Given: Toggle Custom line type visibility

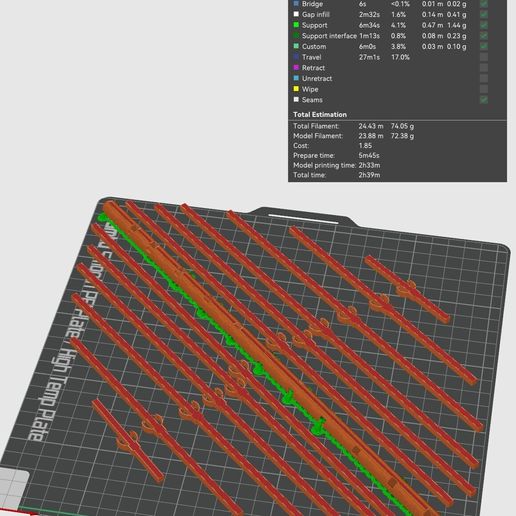Looking at the screenshot, I should (484, 46).
